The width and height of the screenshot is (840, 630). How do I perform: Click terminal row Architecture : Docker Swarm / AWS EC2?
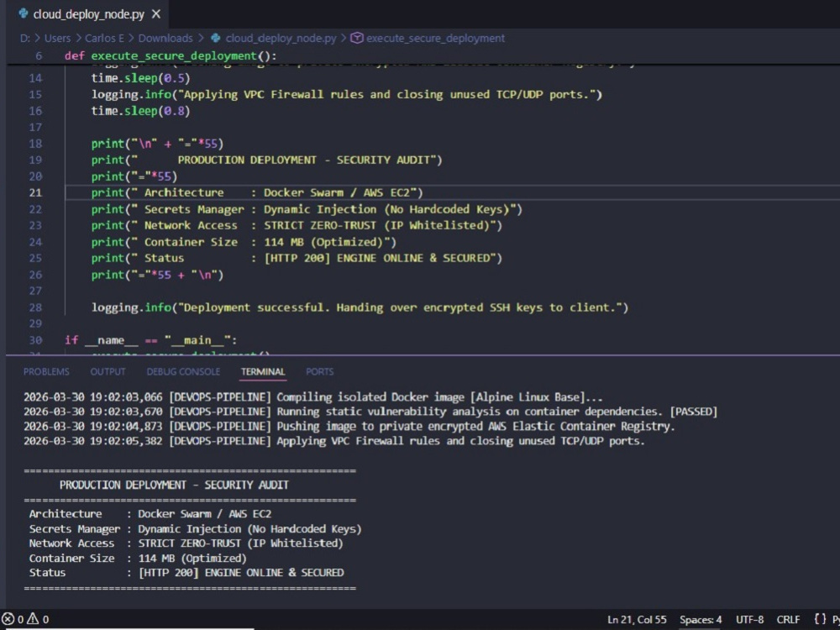pyautogui.click(x=150, y=514)
